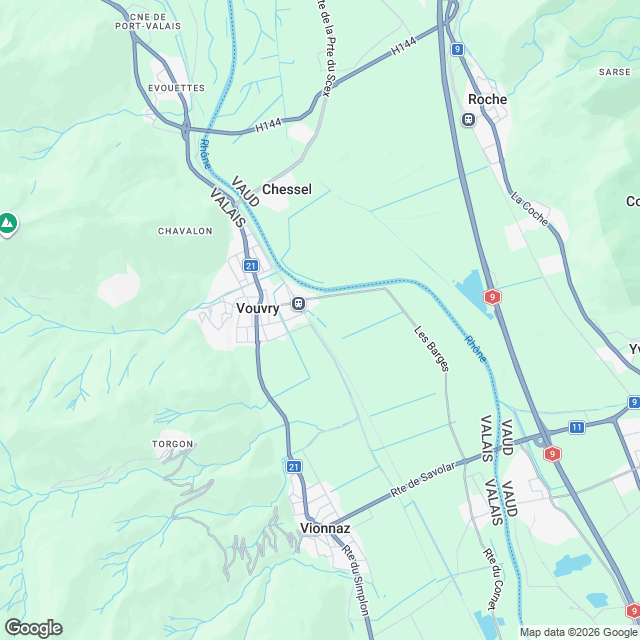
Task: Open the Google logo link
Action: click(33, 628)
